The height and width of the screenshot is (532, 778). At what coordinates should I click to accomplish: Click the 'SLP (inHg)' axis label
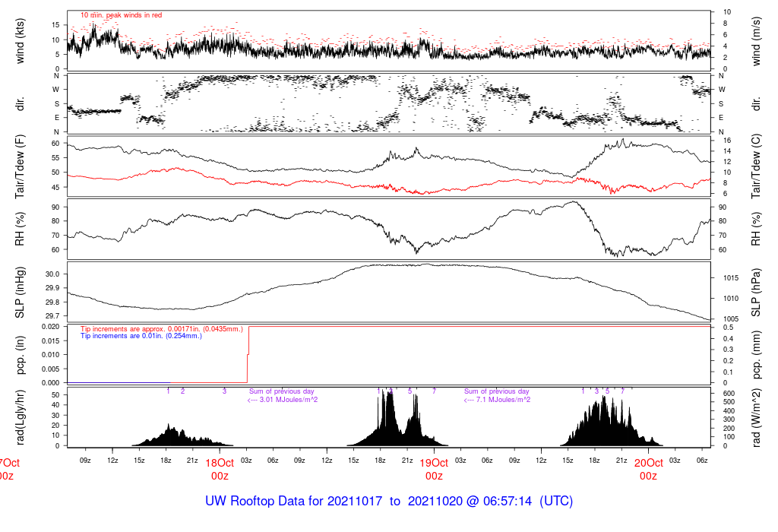(20, 293)
